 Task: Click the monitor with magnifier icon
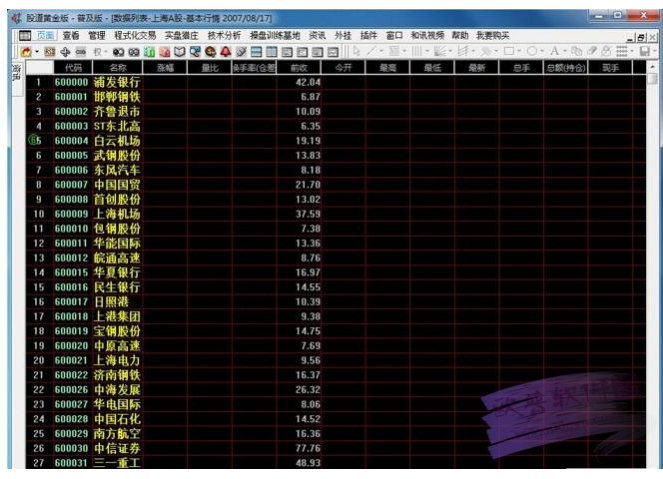tap(195, 52)
